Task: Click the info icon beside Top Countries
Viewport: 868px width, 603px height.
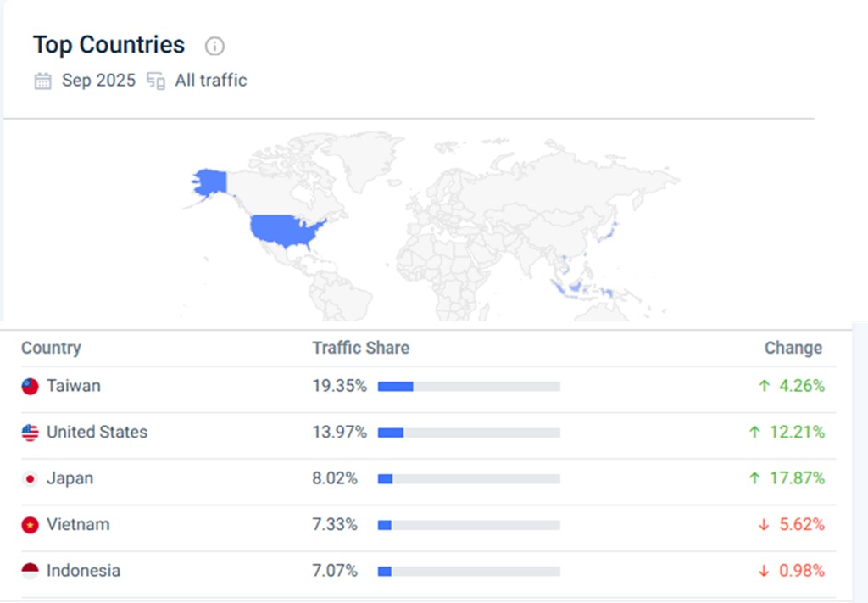Action: [x=215, y=46]
